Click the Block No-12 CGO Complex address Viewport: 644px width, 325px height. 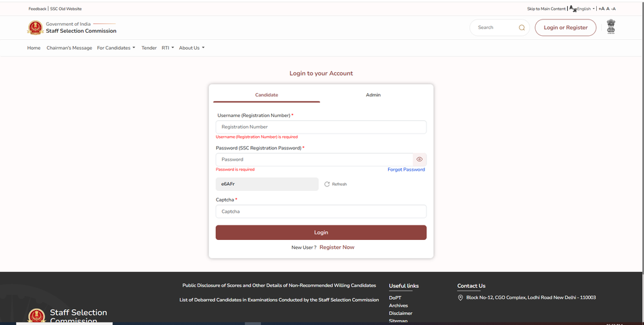[x=531, y=297]
